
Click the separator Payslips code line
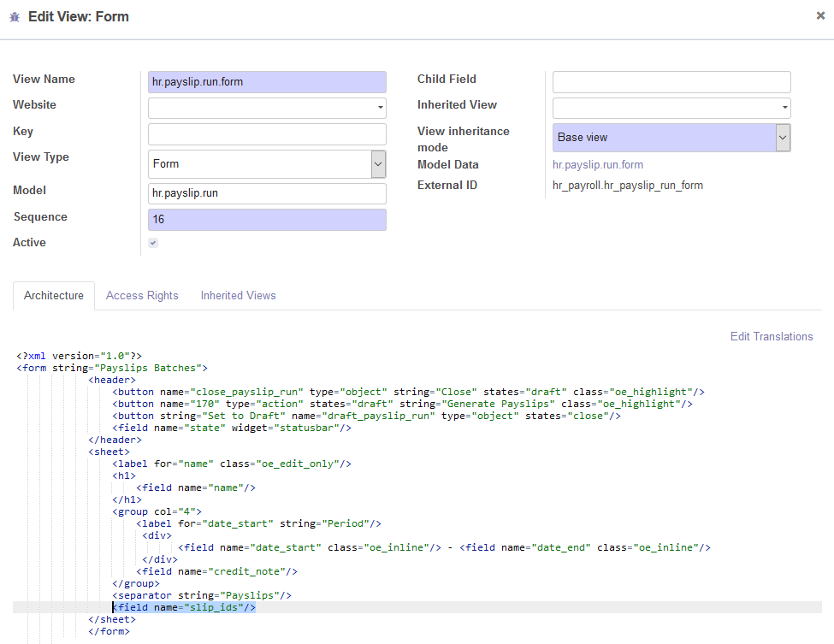(202, 595)
